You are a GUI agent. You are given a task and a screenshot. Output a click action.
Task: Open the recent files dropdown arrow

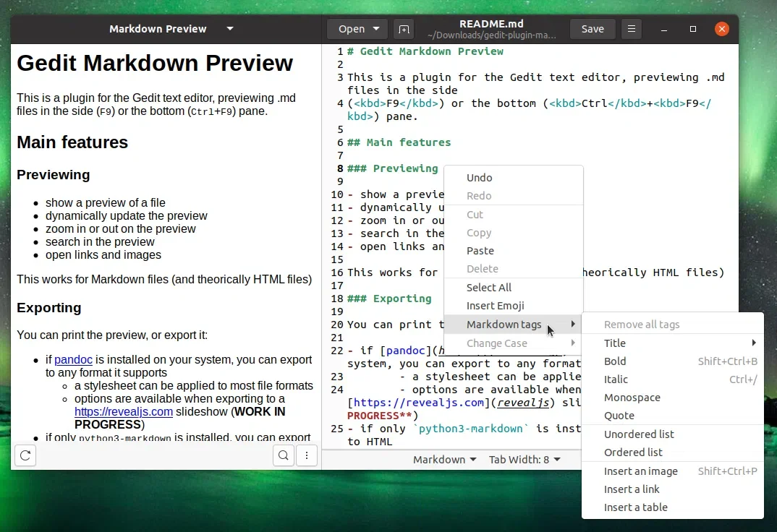coord(376,29)
